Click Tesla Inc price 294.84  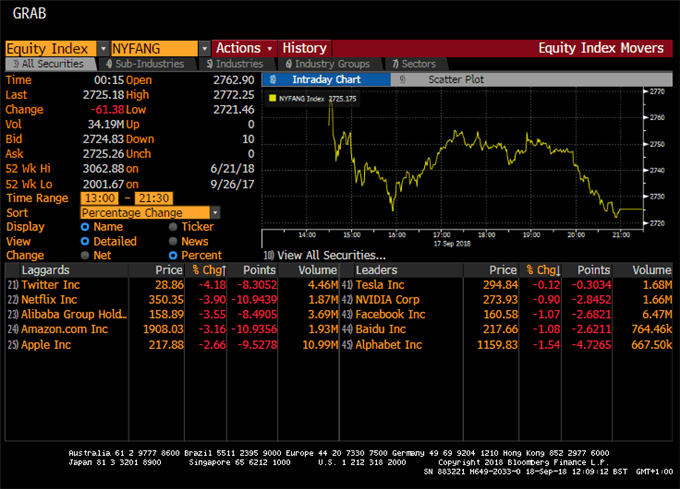(x=500, y=285)
